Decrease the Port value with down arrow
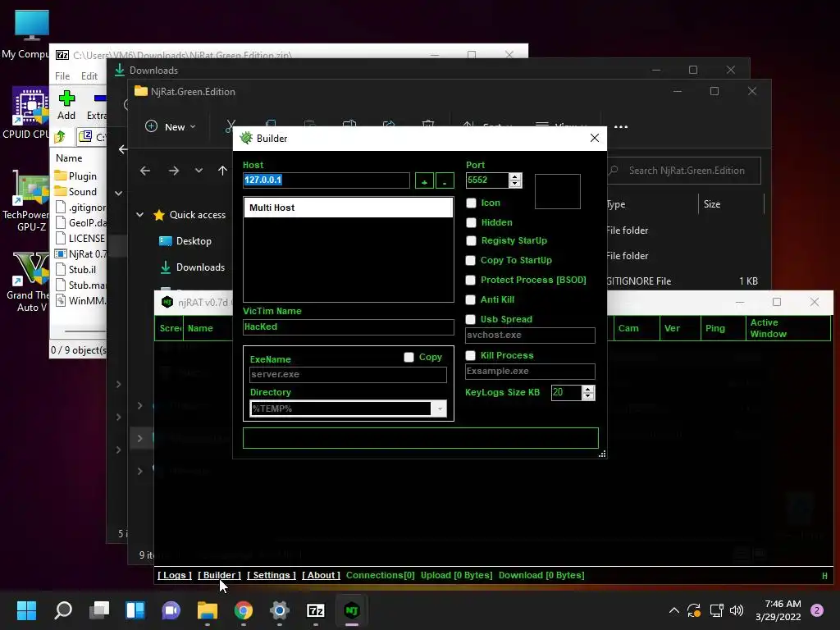Viewport: 840px width, 630px height. pyautogui.click(x=515, y=184)
